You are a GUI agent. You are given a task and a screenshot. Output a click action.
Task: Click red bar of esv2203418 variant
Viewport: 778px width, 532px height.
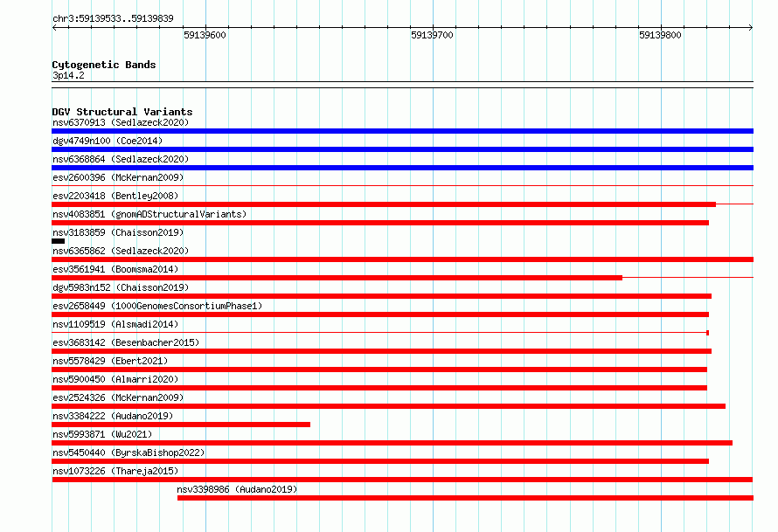pos(384,204)
